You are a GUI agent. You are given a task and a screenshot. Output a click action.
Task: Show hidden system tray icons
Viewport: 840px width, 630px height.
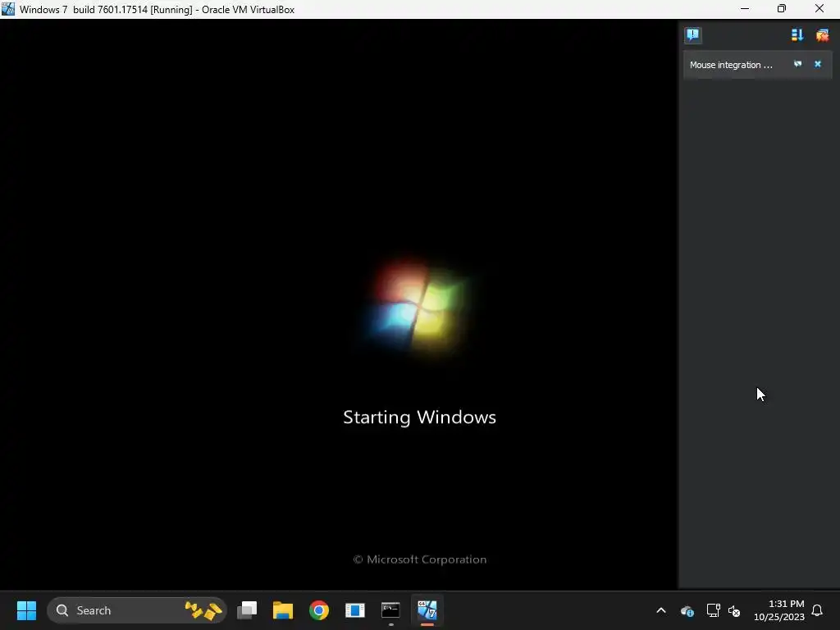661,610
